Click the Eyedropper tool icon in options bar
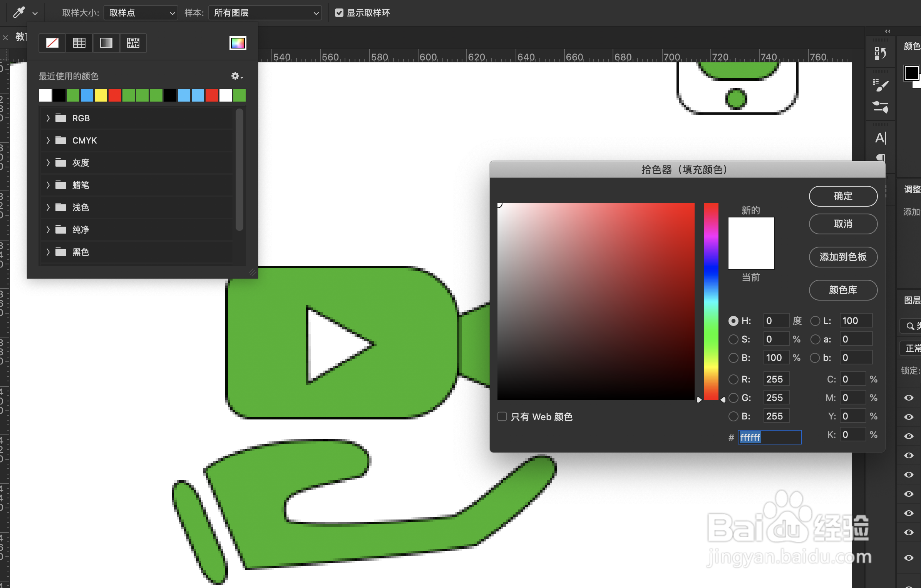Screen dimensions: 921x588 (18, 13)
